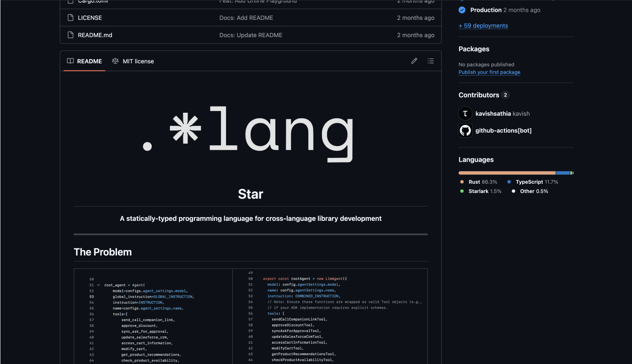Click the book icon beside README
The width and height of the screenshot is (632, 364).
tap(70, 61)
